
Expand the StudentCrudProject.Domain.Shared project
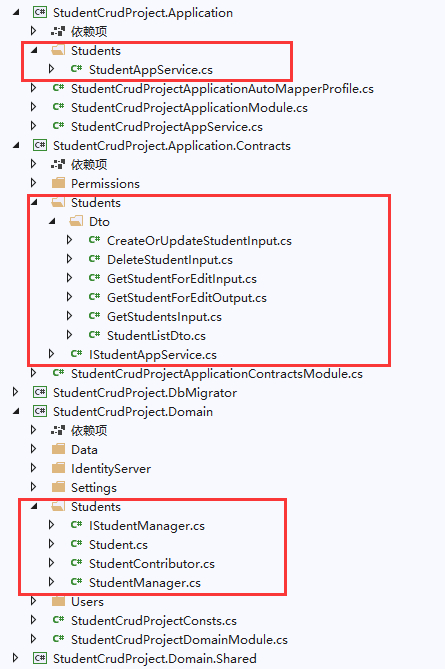coord(16,658)
